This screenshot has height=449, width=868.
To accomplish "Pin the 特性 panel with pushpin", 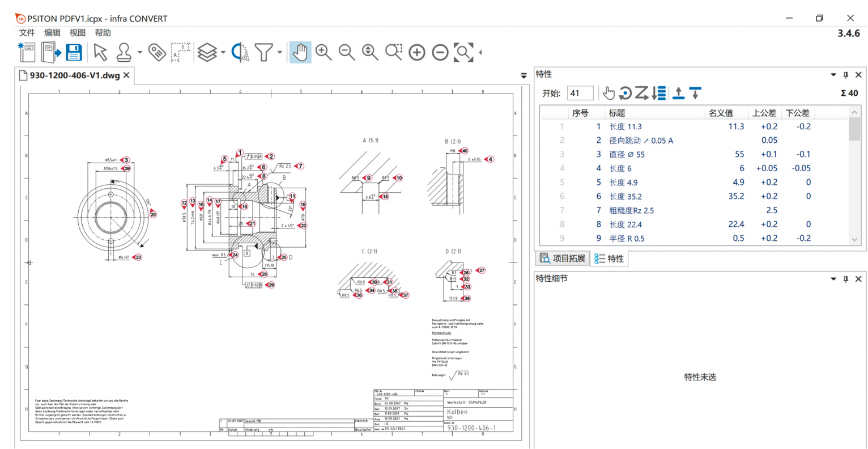I will click(x=845, y=75).
